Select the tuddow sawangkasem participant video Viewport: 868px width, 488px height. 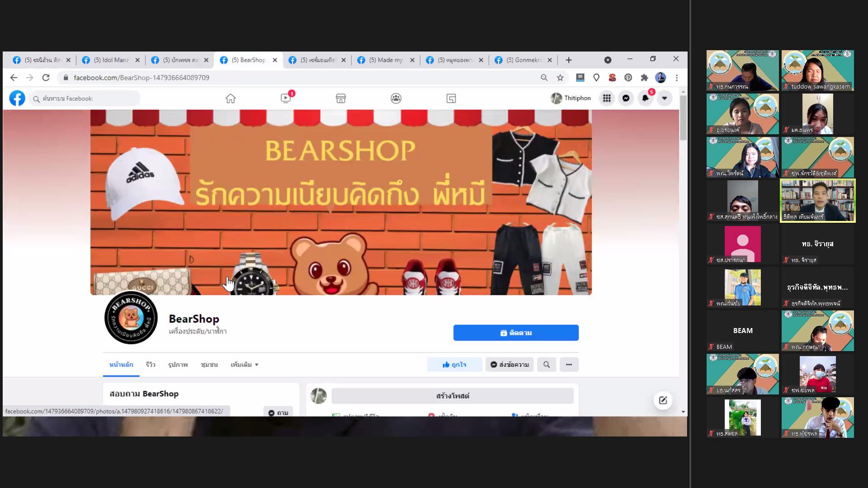coord(818,70)
